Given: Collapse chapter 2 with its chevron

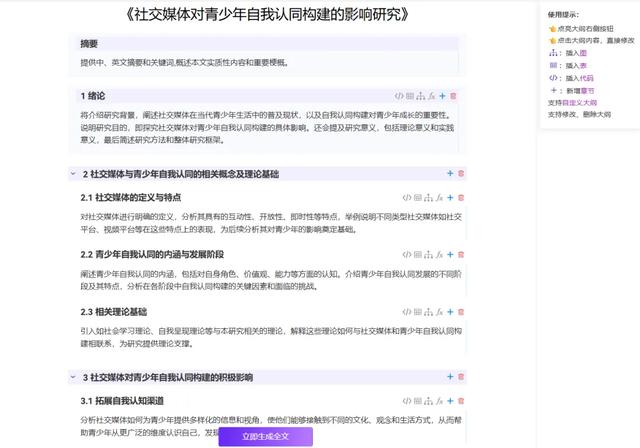Looking at the screenshot, I should click(x=73, y=173).
